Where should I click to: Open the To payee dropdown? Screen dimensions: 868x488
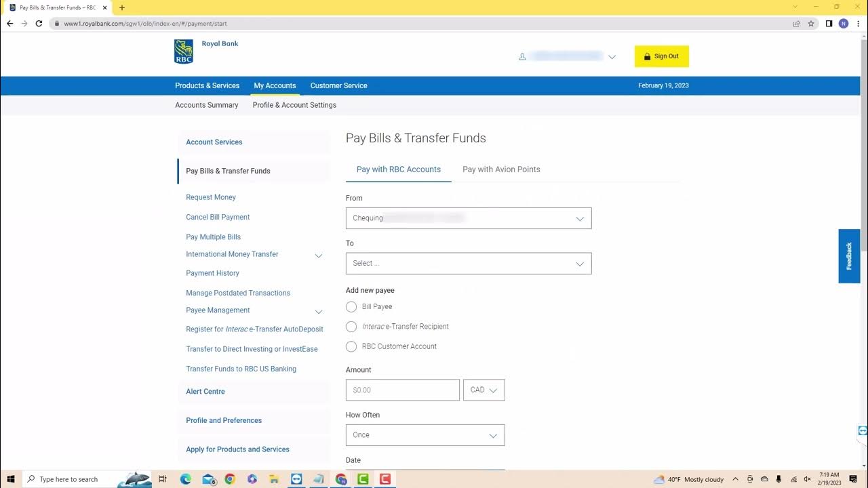tap(469, 263)
